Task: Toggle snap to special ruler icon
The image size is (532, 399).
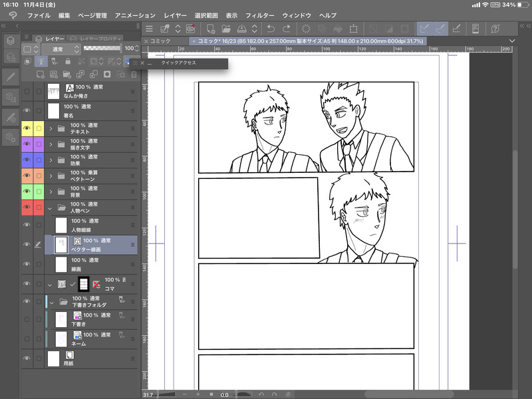Action: (440, 29)
